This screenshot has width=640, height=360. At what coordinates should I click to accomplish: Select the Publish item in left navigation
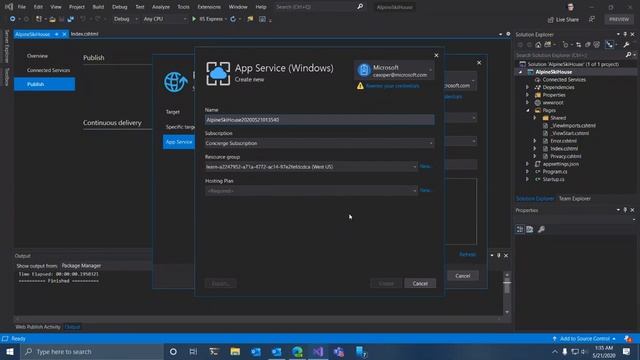tap(44, 84)
